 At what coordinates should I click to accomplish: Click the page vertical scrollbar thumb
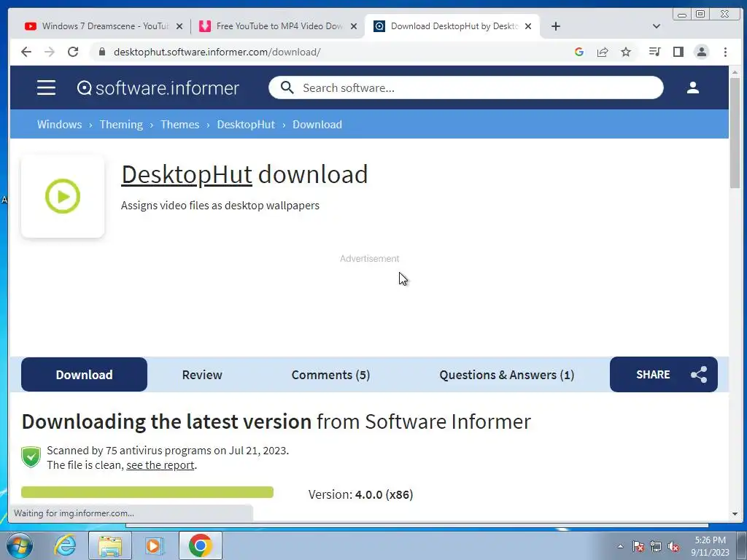pos(735,133)
